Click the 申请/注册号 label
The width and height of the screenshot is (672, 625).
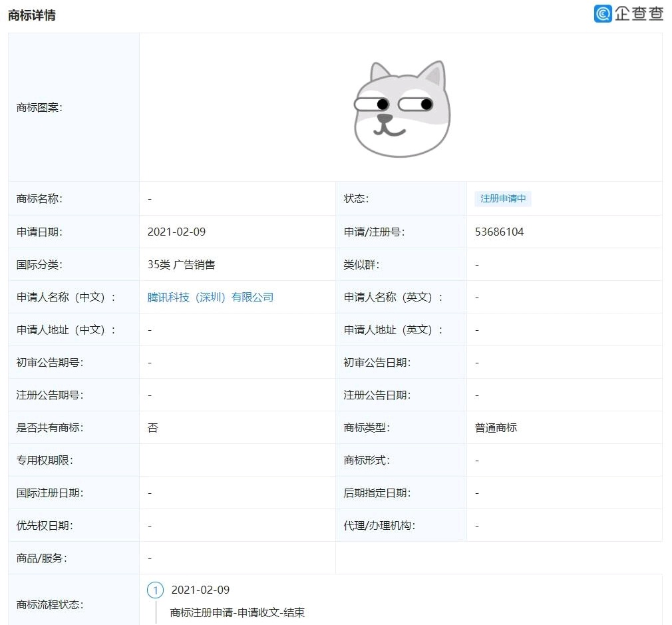tap(374, 232)
